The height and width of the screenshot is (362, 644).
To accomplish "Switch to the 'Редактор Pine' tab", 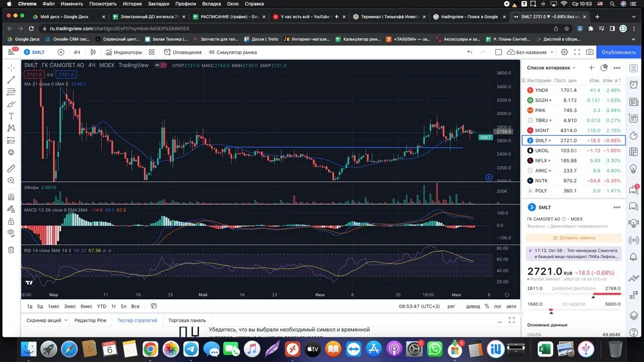I will coord(91,320).
